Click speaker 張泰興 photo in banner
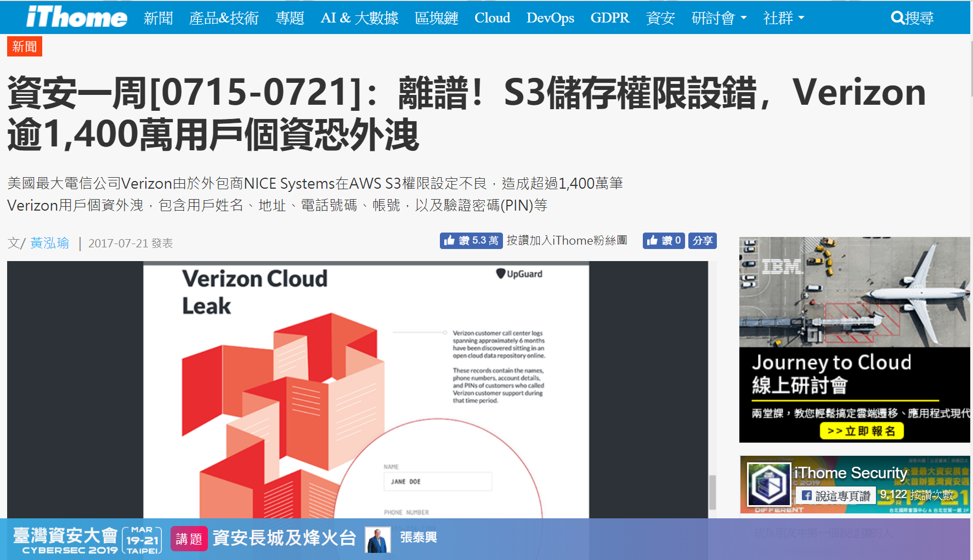973x560 pixels. click(378, 540)
